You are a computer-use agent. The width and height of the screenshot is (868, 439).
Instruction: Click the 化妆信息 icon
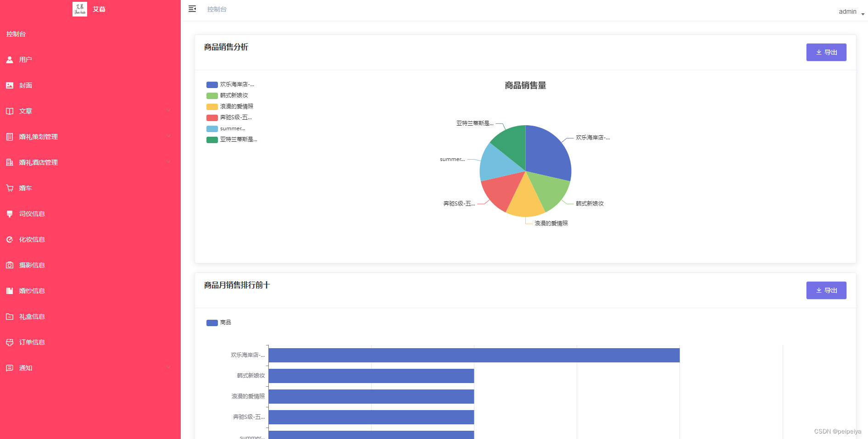[x=10, y=239]
